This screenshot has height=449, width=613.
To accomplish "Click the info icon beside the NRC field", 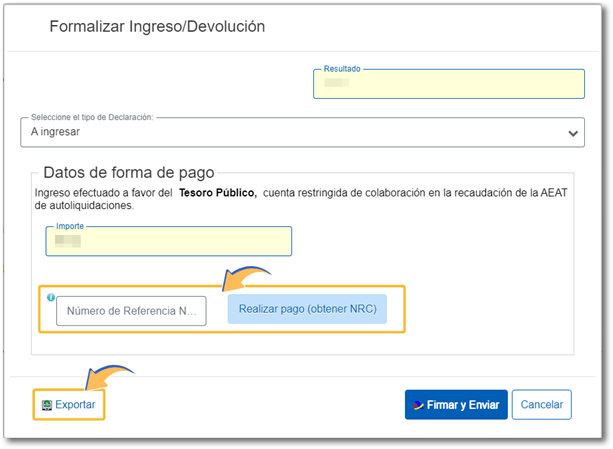I will click(50, 297).
